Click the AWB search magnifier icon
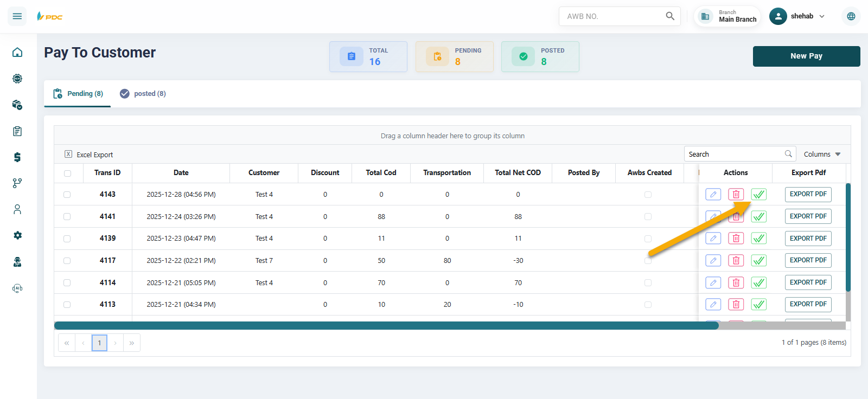The image size is (868, 399). point(670,16)
